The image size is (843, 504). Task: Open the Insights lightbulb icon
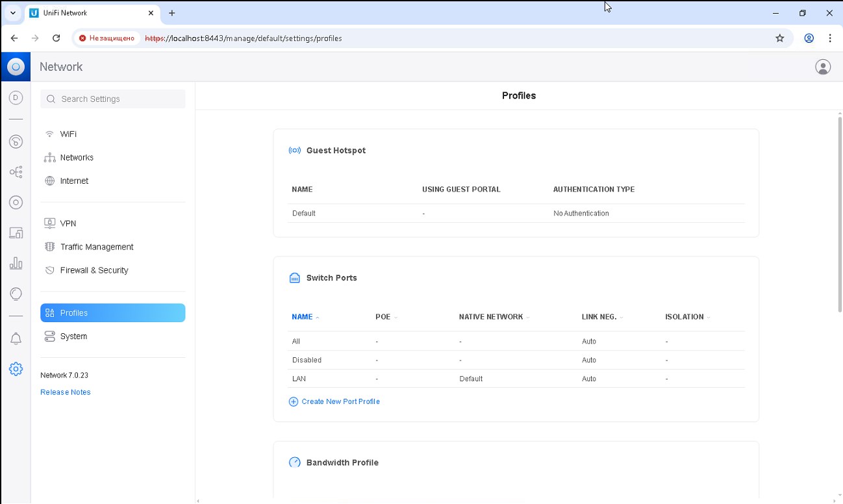16,294
